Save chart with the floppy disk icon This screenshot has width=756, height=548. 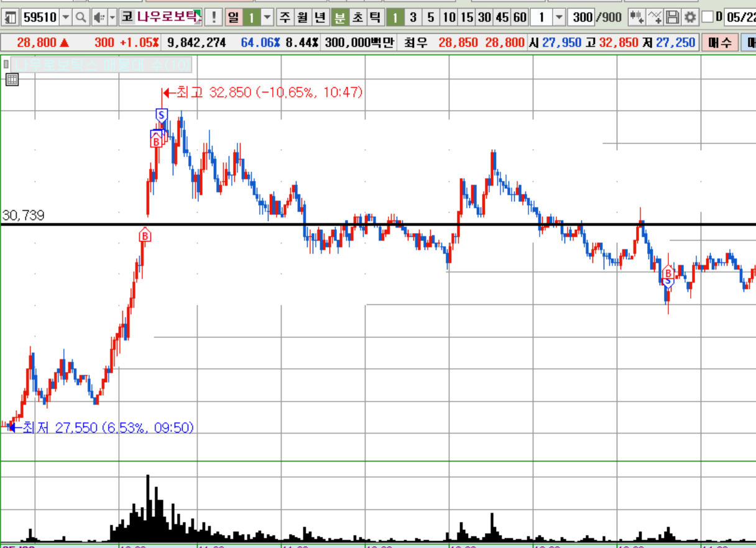coord(672,17)
